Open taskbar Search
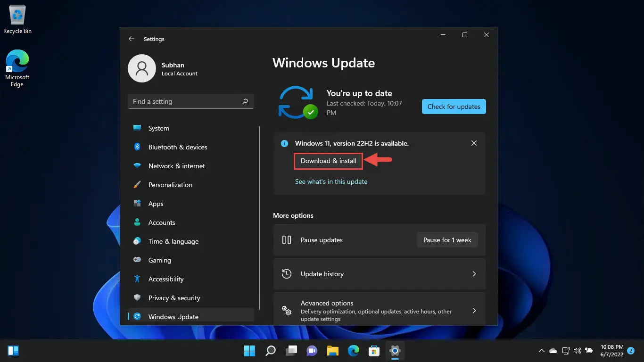 [271, 351]
